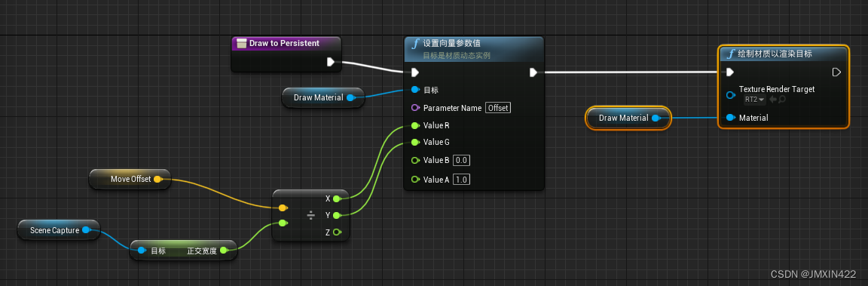Screen dimensions: 868x286
Task: Click the Draw to Persistent event output exec pin
Action: tap(331, 62)
